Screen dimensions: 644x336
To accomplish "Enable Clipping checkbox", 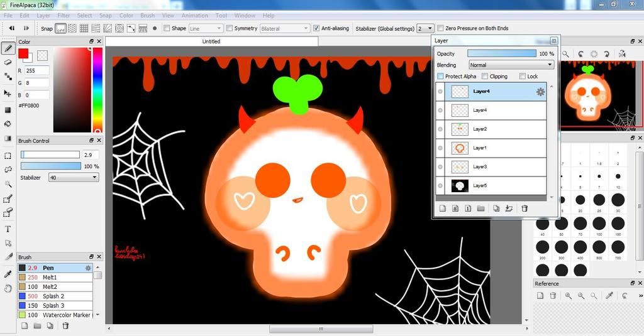I will point(485,77).
